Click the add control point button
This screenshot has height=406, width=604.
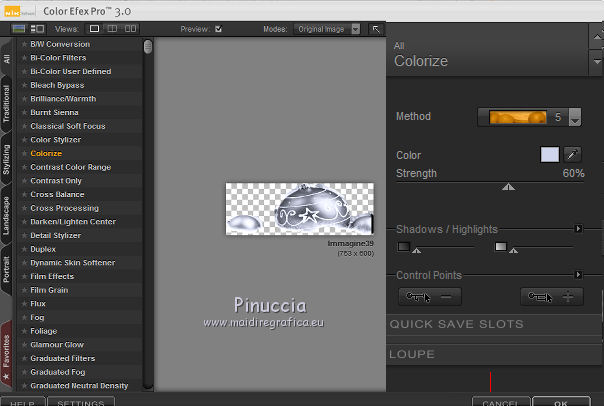(552, 297)
